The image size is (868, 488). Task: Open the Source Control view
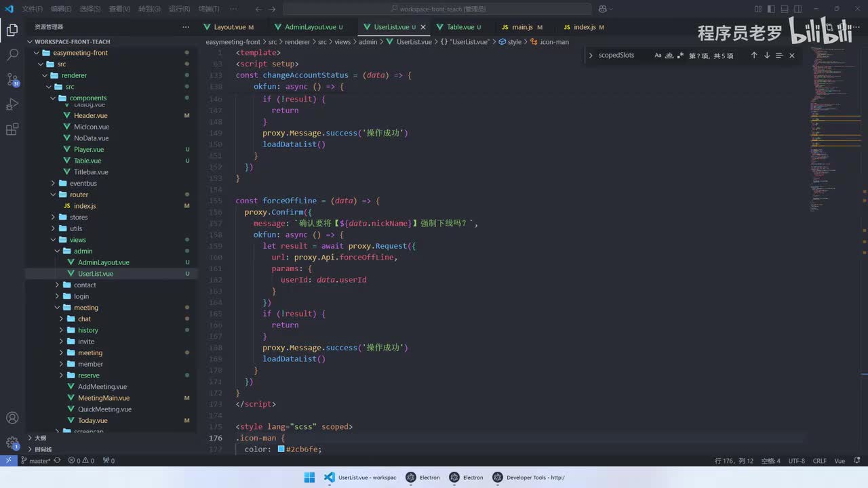tap(12, 80)
